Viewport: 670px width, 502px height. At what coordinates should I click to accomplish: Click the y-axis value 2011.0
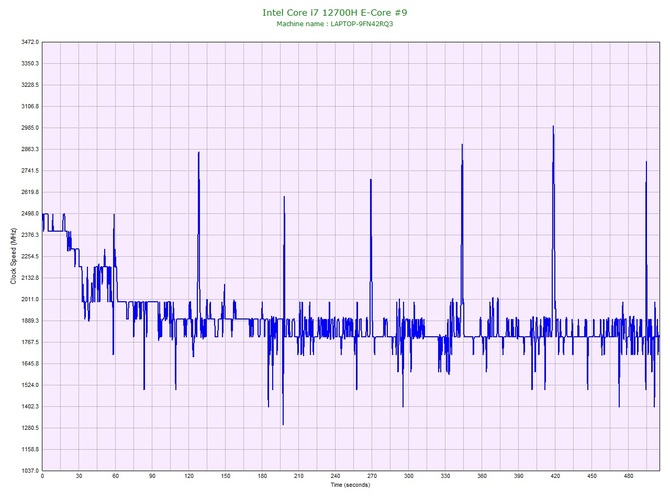(x=30, y=299)
